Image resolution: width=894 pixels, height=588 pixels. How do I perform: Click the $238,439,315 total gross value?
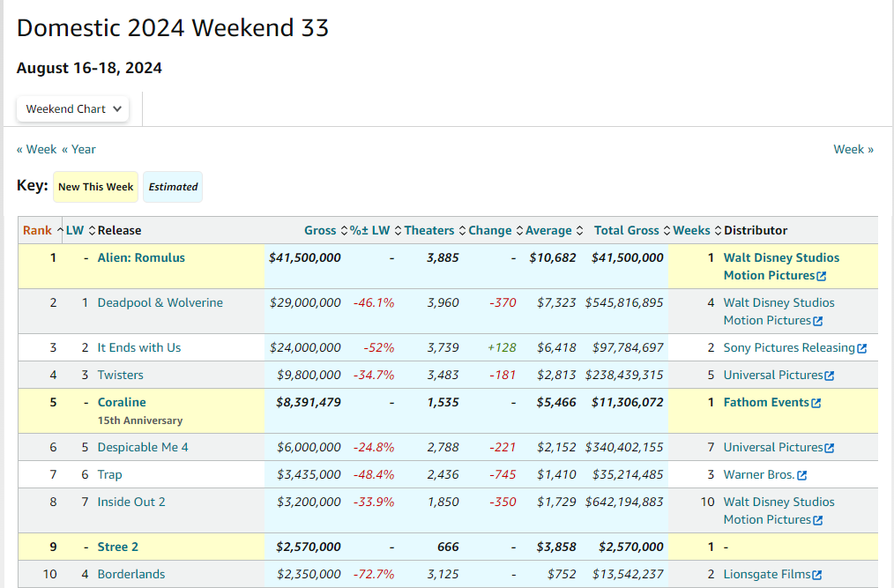[624, 376]
